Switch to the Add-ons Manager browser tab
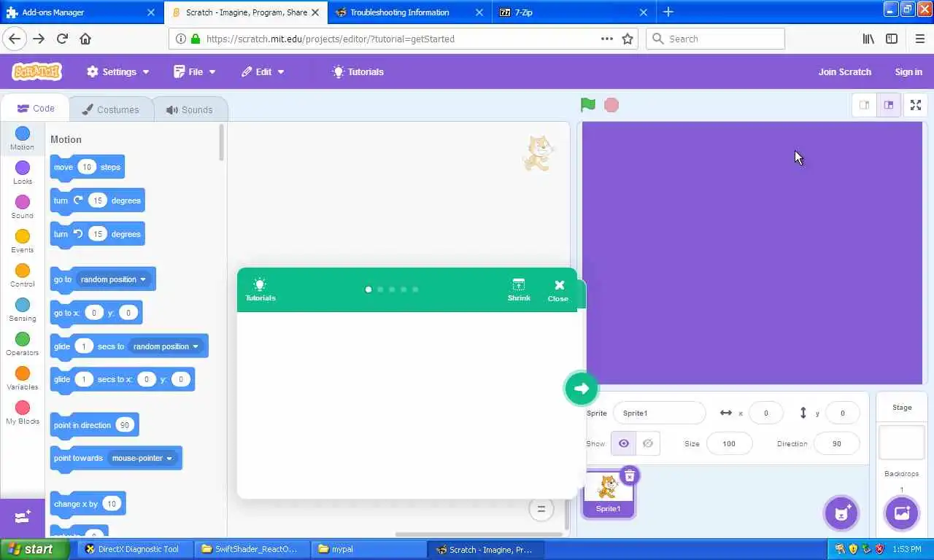 pos(80,12)
